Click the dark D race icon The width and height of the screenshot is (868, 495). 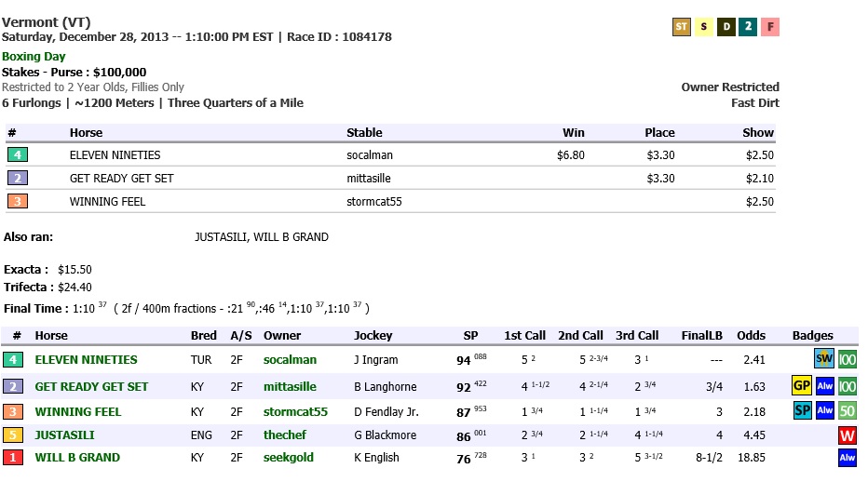(x=726, y=27)
